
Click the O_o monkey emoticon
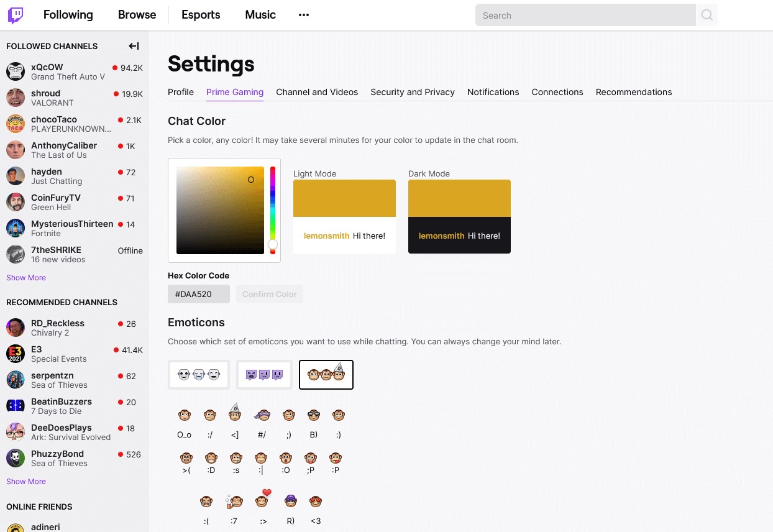point(185,415)
